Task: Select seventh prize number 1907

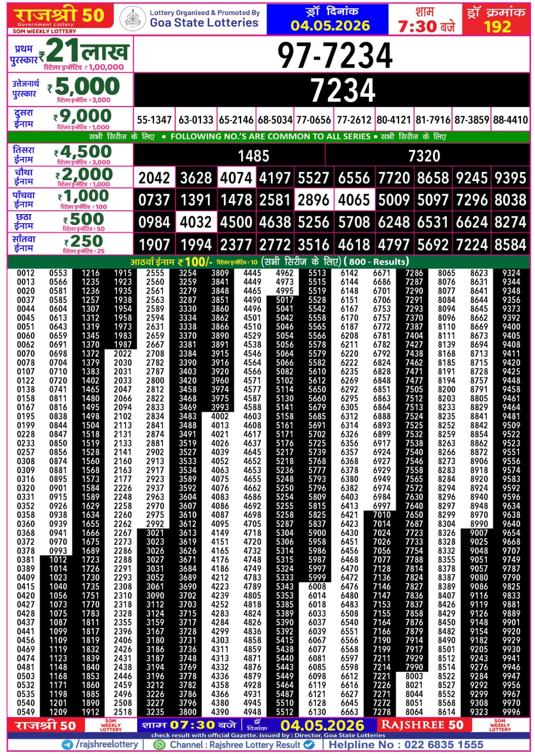Action: pyautogui.click(x=154, y=245)
